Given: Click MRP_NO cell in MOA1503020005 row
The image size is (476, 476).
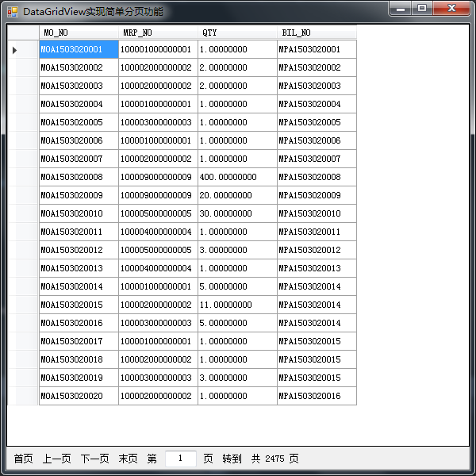Looking at the screenshot, I should [158, 122].
